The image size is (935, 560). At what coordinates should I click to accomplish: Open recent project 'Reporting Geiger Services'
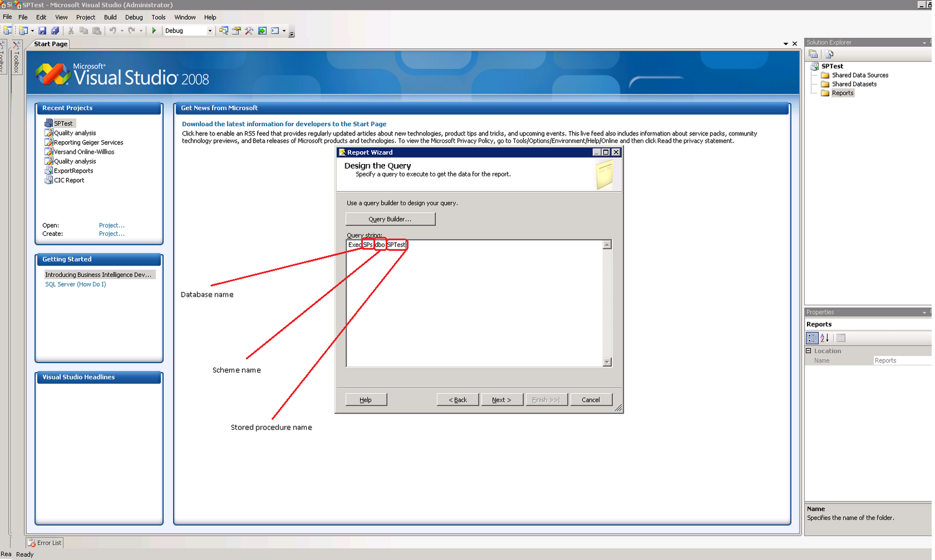[88, 142]
